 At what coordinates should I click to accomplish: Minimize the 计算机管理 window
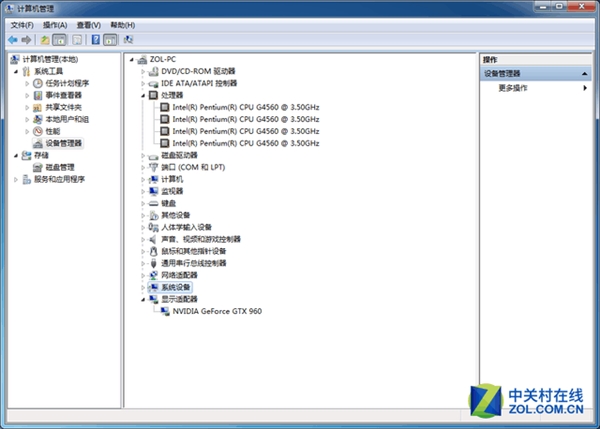[x=542, y=6]
